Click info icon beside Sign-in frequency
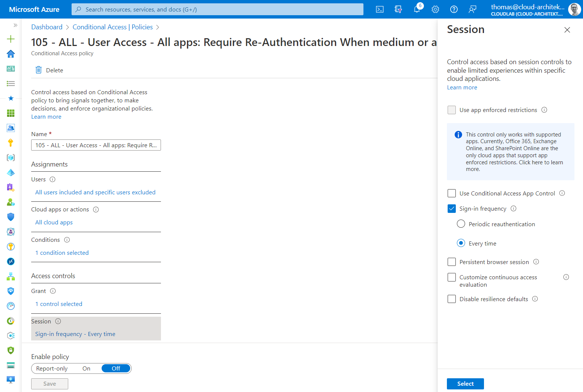This screenshot has height=392, width=583. pyautogui.click(x=514, y=208)
